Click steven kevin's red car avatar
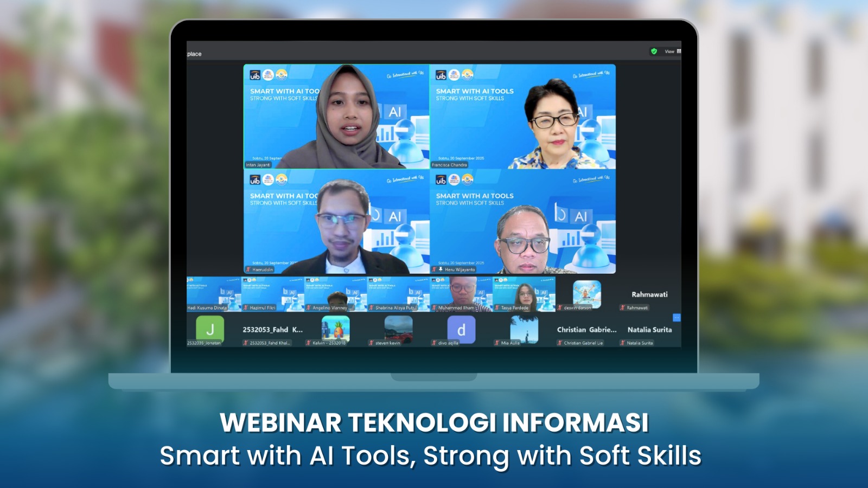Image resolution: width=868 pixels, height=488 pixels. pos(398,329)
